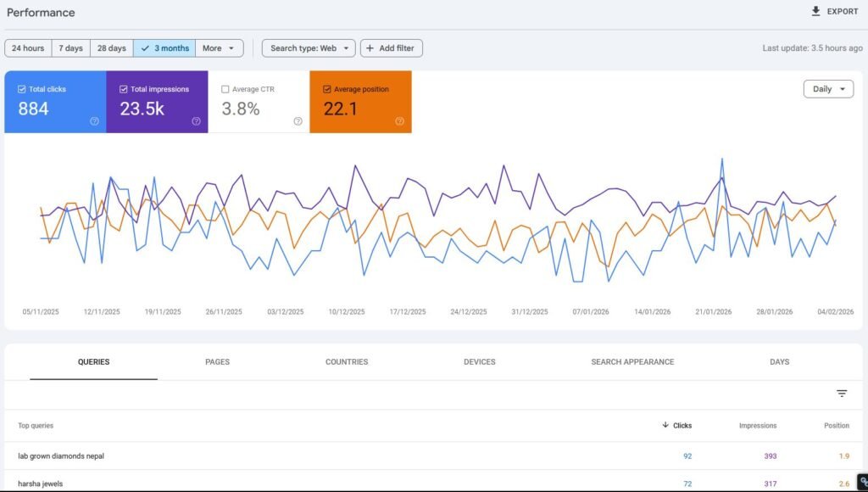Switch to the Queries tab
Viewport: 868px width, 492px height.
click(93, 362)
